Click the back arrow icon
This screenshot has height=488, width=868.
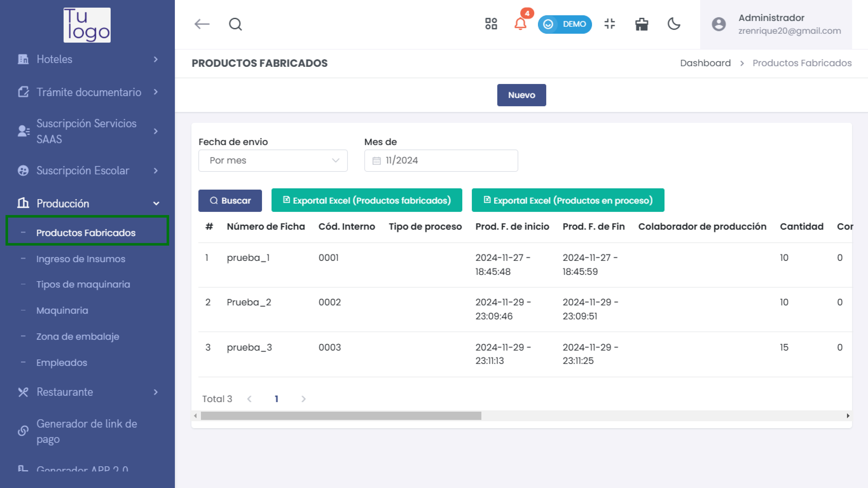tap(202, 24)
